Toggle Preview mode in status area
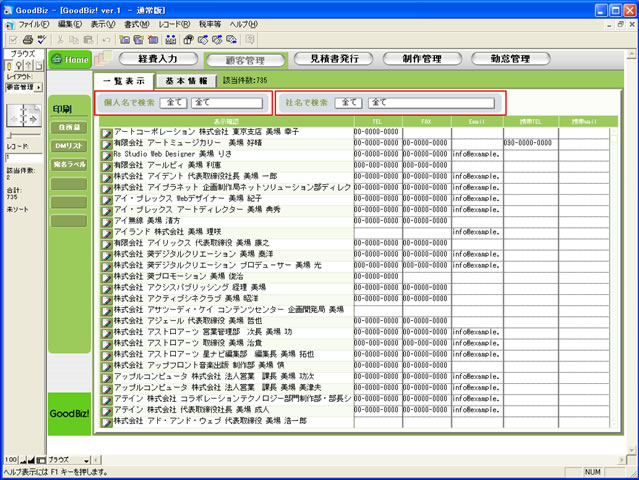639x480 pixels. [x=38, y=66]
